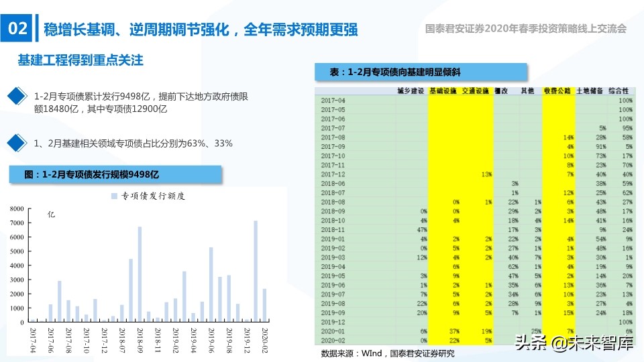Image resolution: width=644 pixels, height=362 pixels.
Task: Click the bar above the 2019-06 axis label
Action: pyautogui.click(x=211, y=284)
